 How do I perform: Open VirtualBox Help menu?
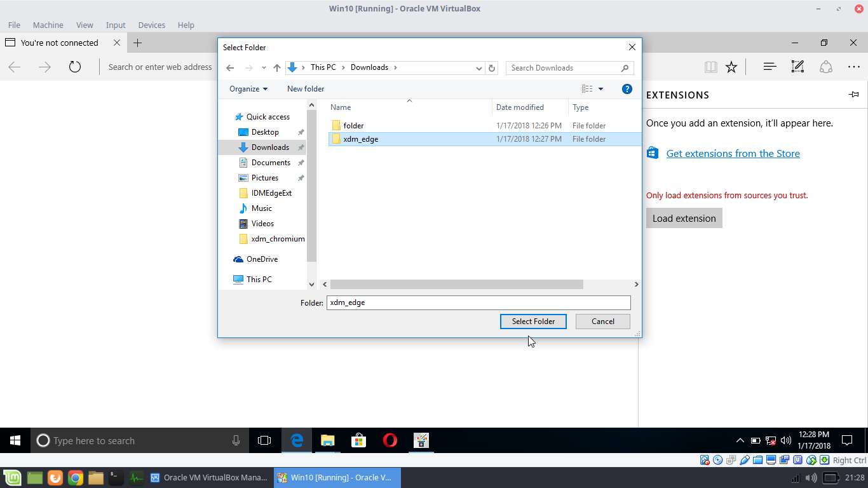186,25
